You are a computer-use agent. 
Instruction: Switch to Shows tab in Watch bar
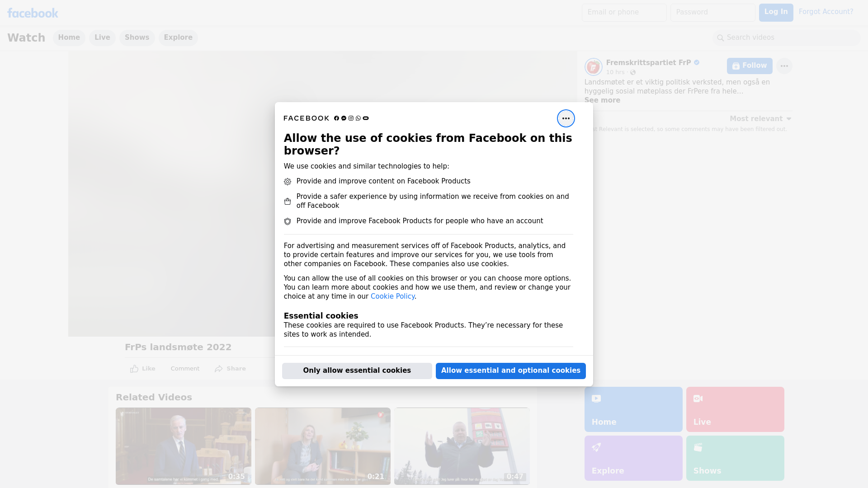tap(137, 38)
